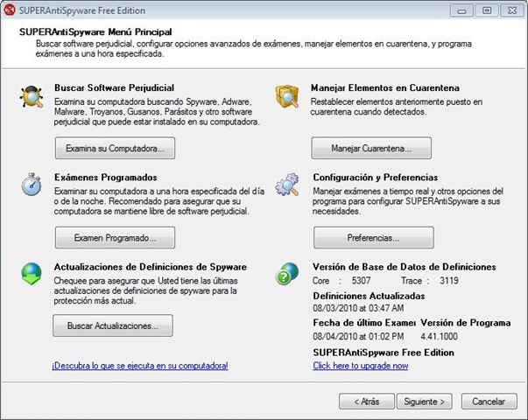Image resolution: width=528 pixels, height=420 pixels.
Task: Click the Exámenes Programados heading
Action: [x=106, y=178]
